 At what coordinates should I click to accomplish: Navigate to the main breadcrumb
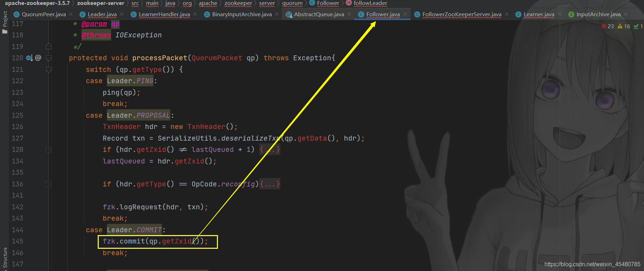152,3
